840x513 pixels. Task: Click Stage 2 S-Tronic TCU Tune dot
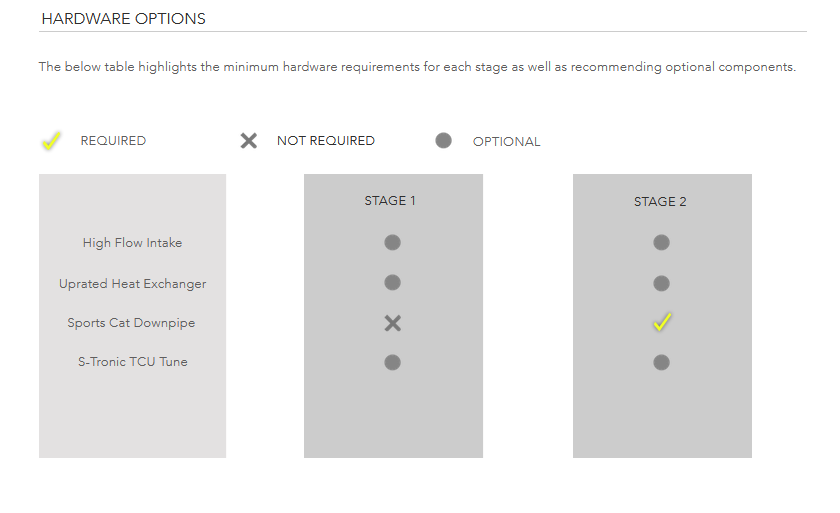tap(661, 363)
